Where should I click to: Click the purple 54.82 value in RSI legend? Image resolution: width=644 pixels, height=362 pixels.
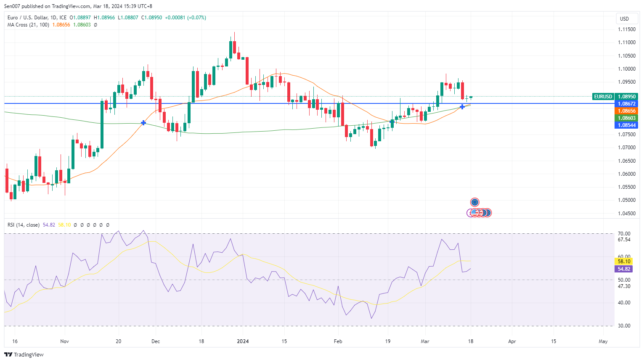[x=49, y=225]
